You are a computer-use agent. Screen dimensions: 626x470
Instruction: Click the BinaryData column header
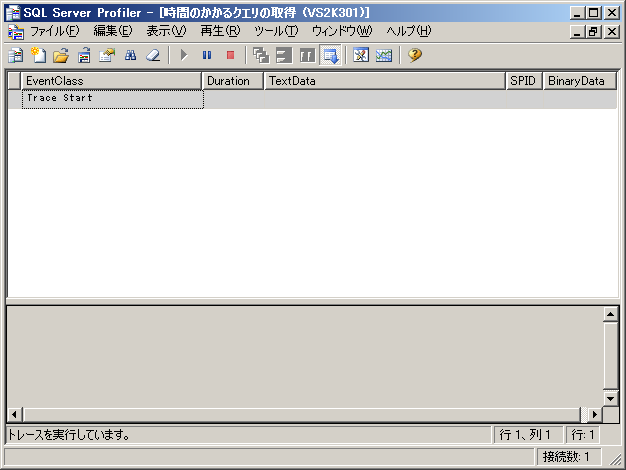click(x=580, y=81)
